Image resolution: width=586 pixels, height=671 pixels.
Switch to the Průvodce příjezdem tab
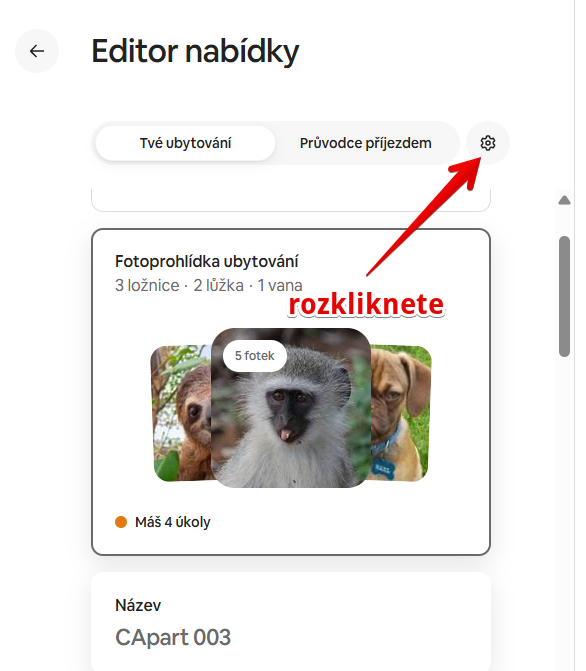pyautogui.click(x=366, y=143)
